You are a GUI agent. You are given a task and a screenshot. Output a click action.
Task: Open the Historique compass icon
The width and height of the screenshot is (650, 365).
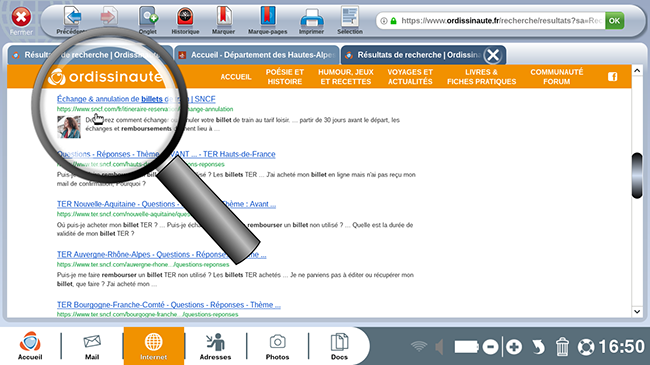tap(185, 17)
